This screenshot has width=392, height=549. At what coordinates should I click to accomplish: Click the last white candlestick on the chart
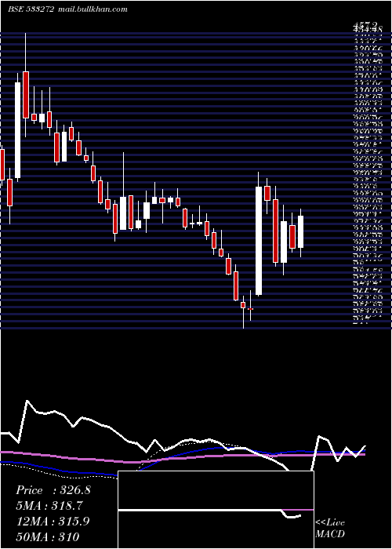[x=300, y=232]
